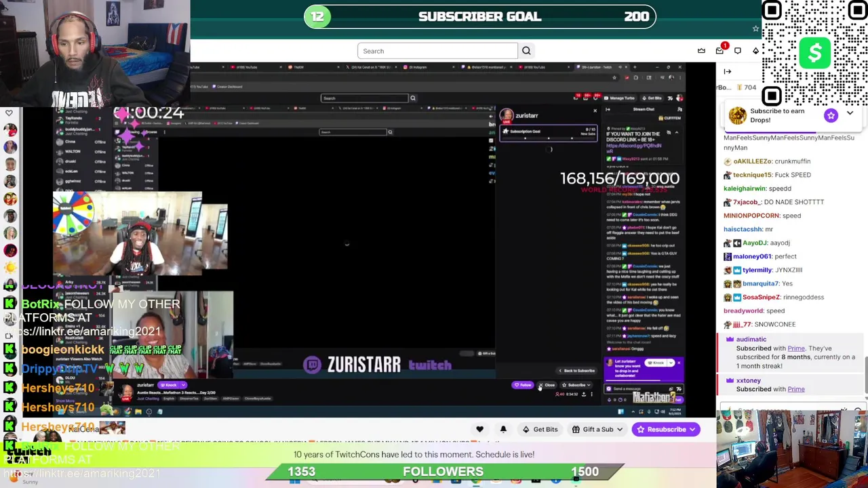Viewport: 868px width, 488px height.
Task: Expand the Subscribe to earn Drops chevron
Action: point(850,114)
